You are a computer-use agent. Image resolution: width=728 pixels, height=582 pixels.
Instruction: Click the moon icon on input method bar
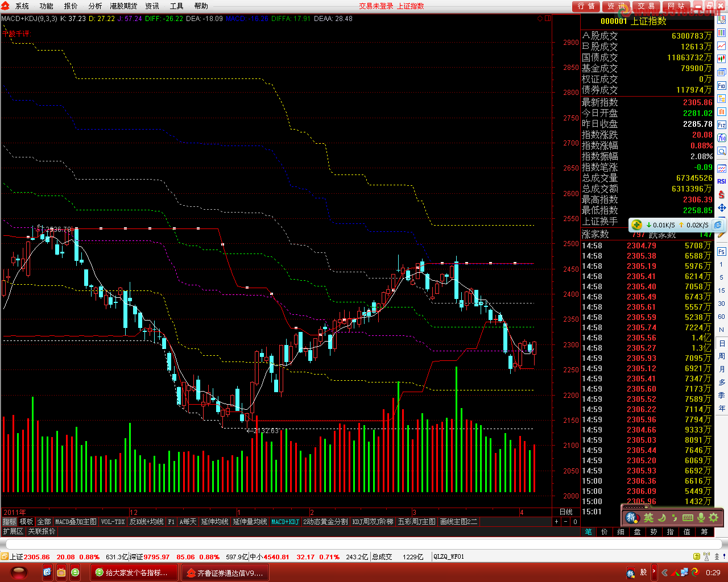tap(662, 518)
